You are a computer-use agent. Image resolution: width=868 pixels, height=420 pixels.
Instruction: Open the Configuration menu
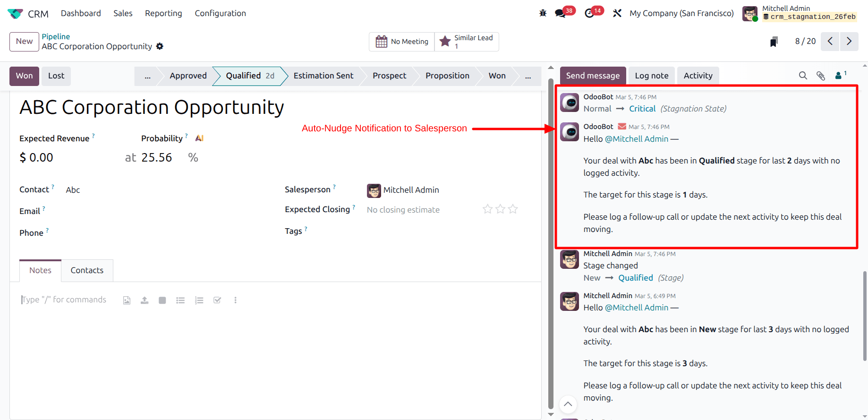pyautogui.click(x=220, y=13)
